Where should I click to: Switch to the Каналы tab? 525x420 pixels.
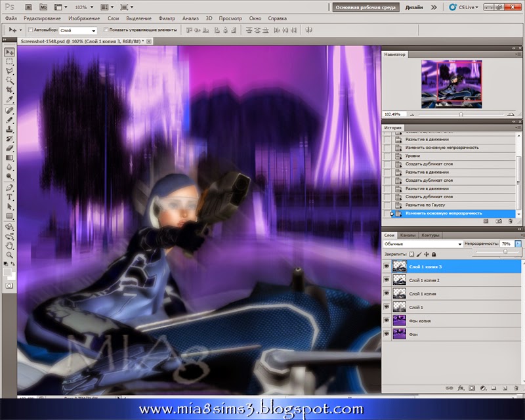tap(408, 236)
